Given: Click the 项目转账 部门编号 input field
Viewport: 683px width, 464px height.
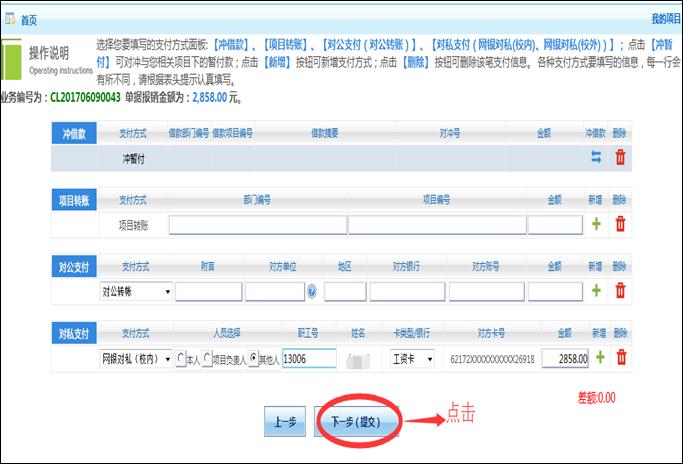Looking at the screenshot, I should 258,225.
